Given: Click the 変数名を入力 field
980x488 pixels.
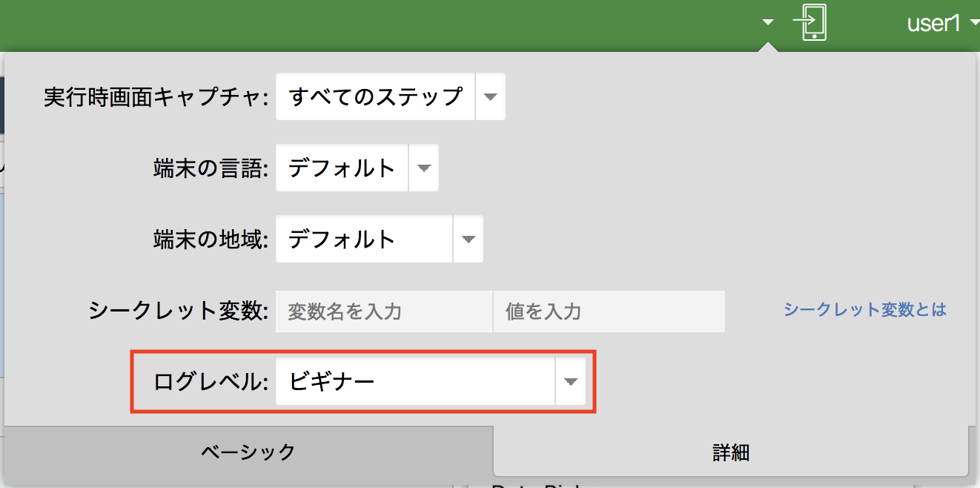Looking at the screenshot, I should [x=384, y=311].
